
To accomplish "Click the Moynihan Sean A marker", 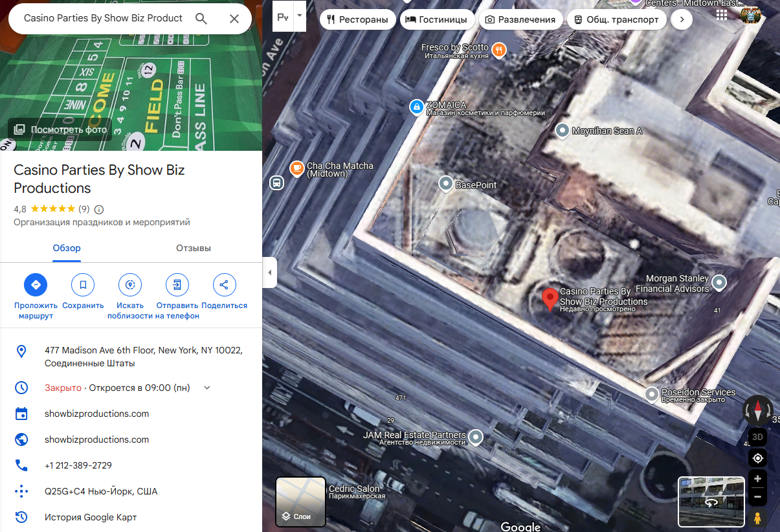I will point(563,130).
